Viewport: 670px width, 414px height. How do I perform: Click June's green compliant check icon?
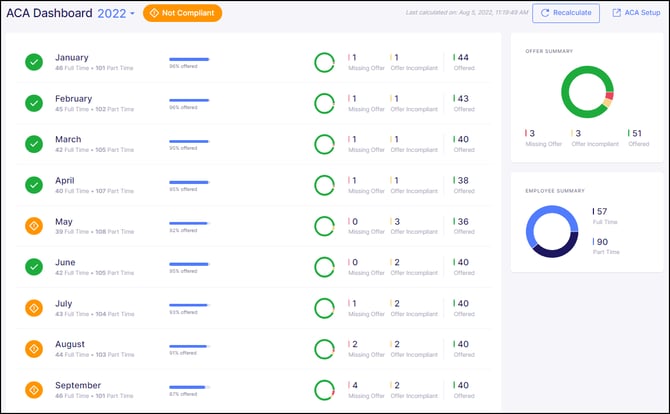[x=34, y=267]
